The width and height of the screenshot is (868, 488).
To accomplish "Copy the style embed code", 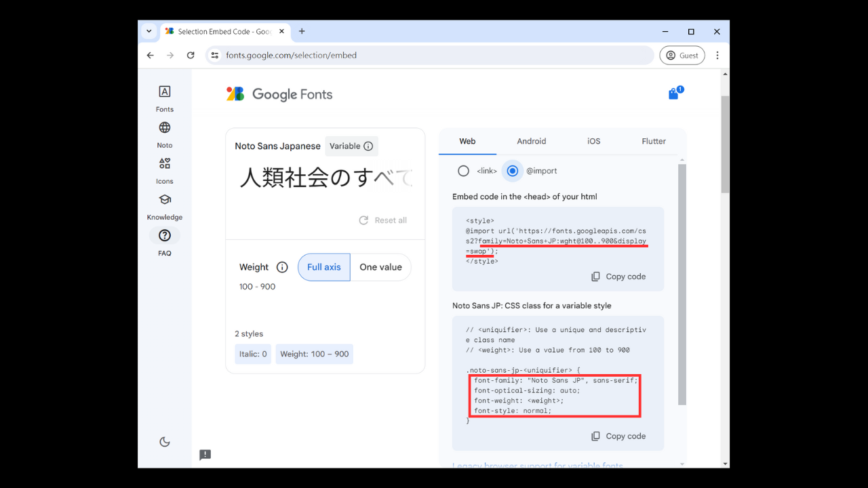I will click(x=618, y=277).
